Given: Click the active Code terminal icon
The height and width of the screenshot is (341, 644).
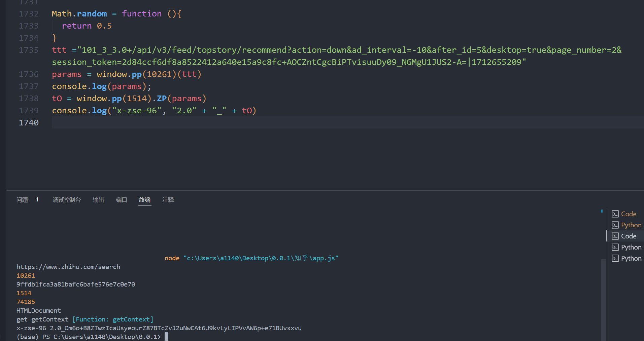Looking at the screenshot, I should [615, 236].
